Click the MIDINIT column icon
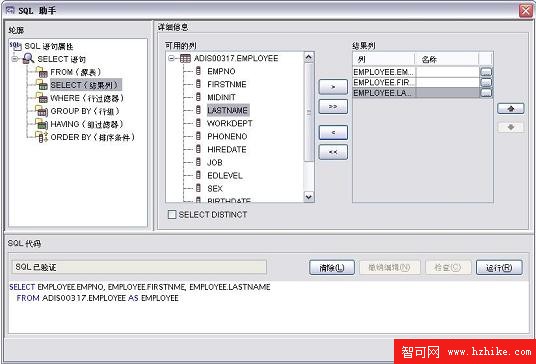This screenshot has height=364, width=536. [198, 97]
